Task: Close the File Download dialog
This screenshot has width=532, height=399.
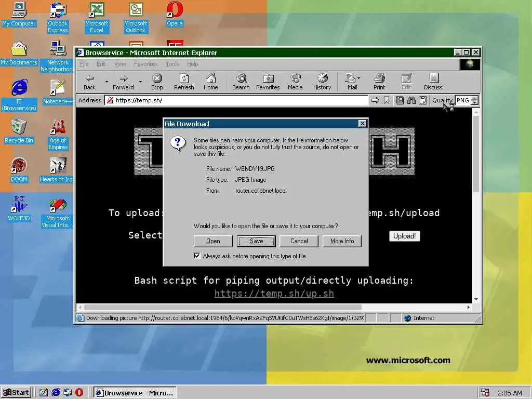Action: tap(362, 124)
